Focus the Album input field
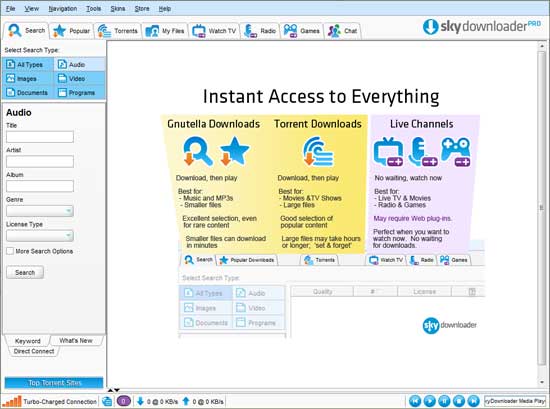 (x=40, y=186)
